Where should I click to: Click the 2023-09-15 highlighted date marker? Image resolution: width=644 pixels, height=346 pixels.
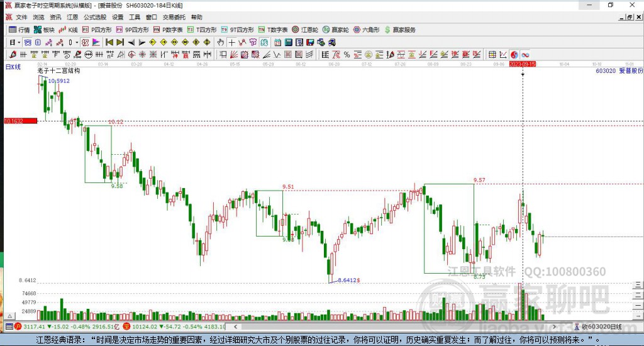point(523,64)
